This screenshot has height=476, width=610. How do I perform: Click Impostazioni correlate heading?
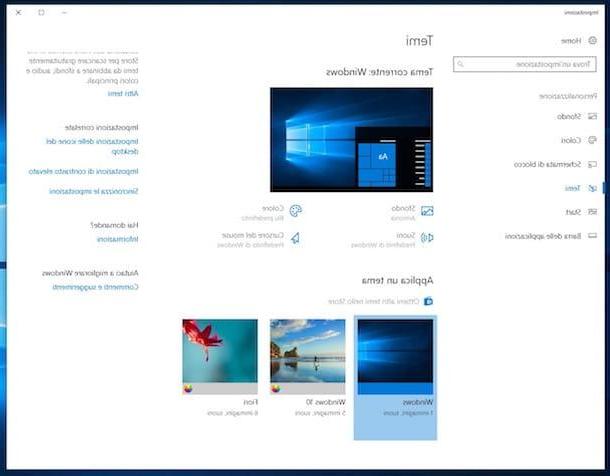click(102, 128)
